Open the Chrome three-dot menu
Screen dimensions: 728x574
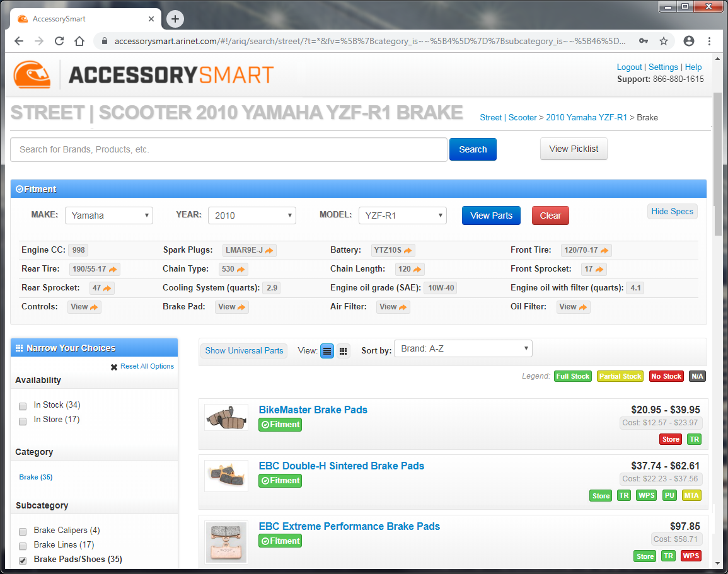pos(709,41)
